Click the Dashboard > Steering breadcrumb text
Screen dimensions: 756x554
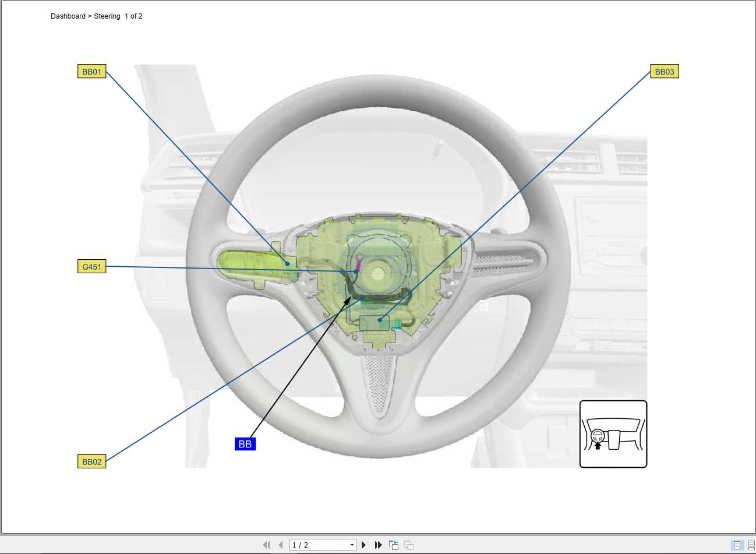96,16
